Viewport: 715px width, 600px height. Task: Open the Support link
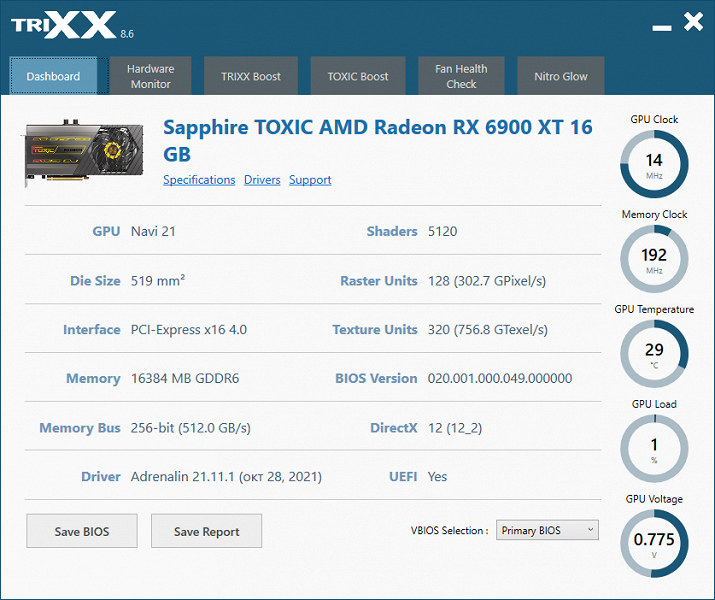(x=310, y=180)
